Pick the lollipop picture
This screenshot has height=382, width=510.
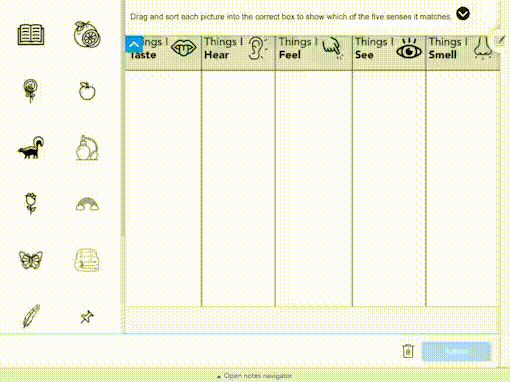[30, 91]
